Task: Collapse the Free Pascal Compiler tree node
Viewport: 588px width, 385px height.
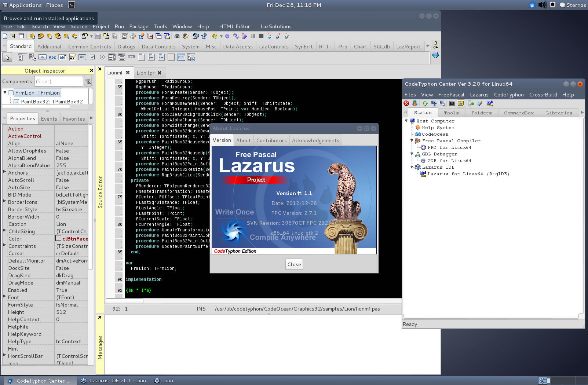Action: [x=412, y=141]
